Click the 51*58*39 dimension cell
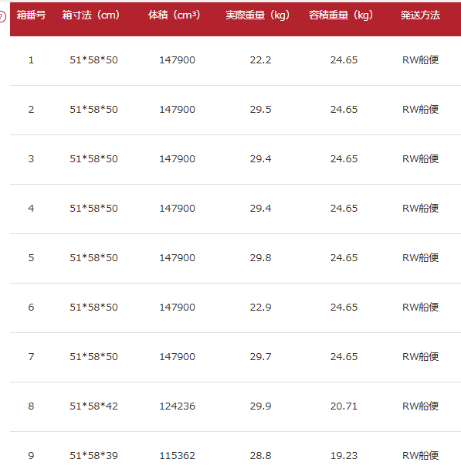This screenshot has width=461, height=476. point(93,456)
